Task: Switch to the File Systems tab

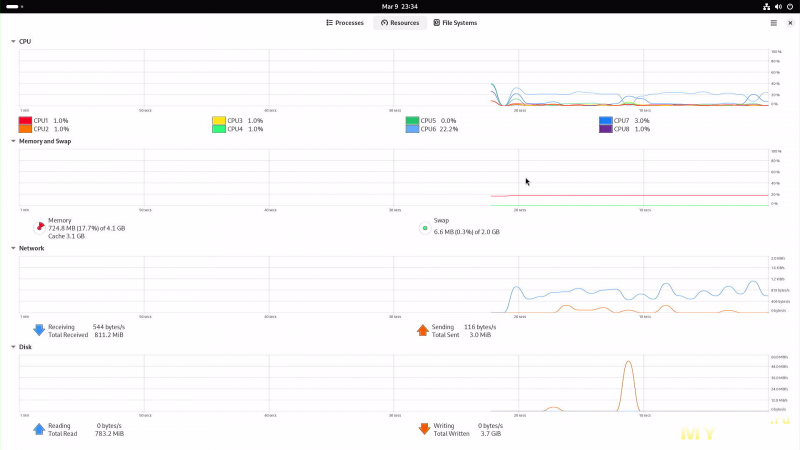Action: (x=455, y=22)
